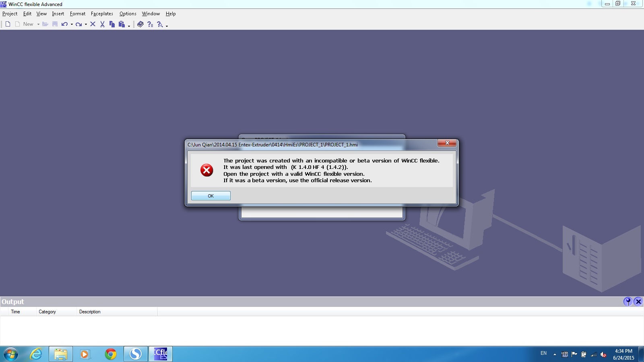Open the Insert menu
The image size is (644, 362).
[58, 14]
